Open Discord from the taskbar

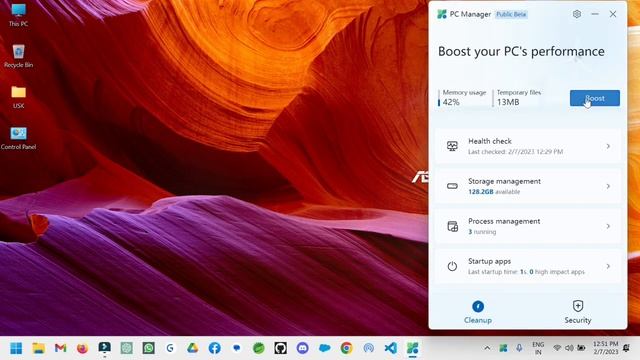[302, 348]
